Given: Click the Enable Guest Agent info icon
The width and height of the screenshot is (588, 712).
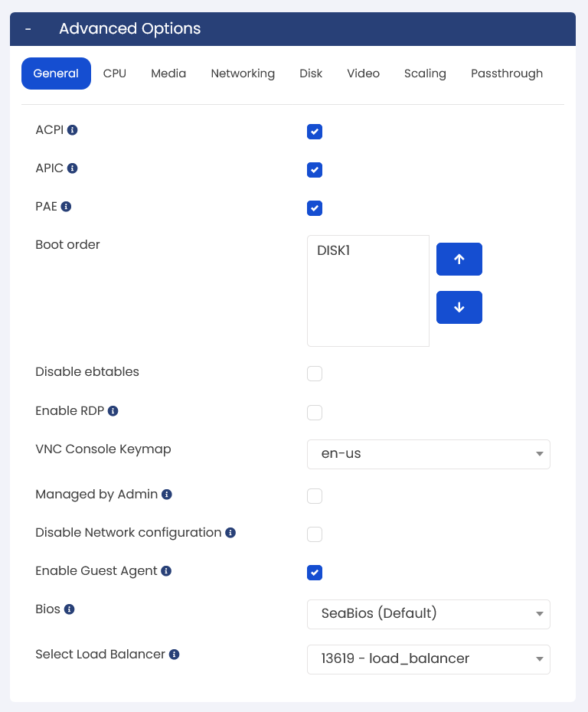Looking at the screenshot, I should pyautogui.click(x=166, y=571).
